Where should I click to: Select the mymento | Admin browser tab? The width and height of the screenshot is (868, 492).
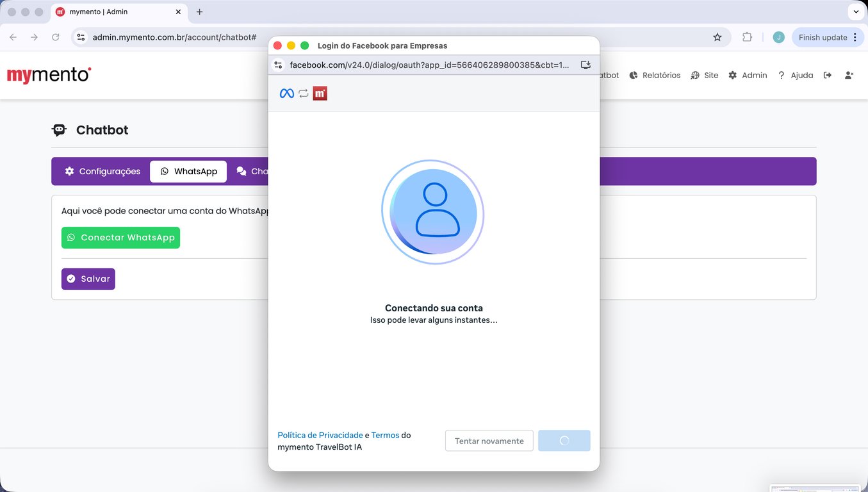click(x=119, y=12)
